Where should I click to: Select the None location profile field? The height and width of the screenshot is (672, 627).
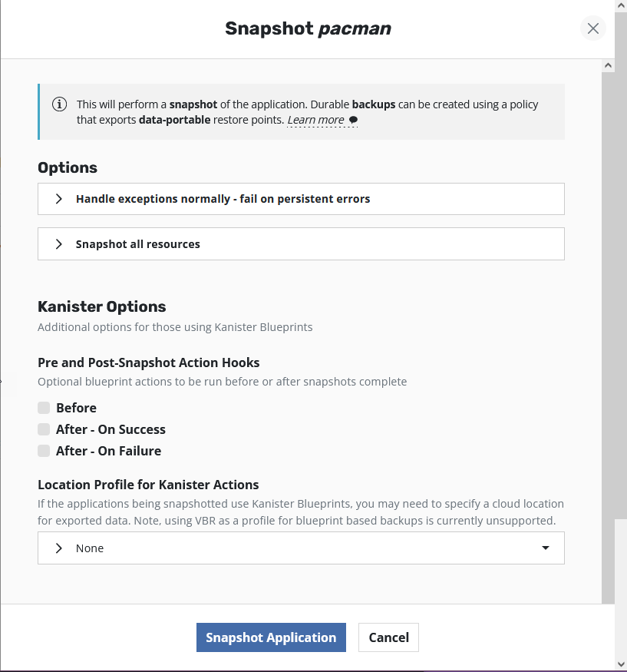tap(299, 548)
